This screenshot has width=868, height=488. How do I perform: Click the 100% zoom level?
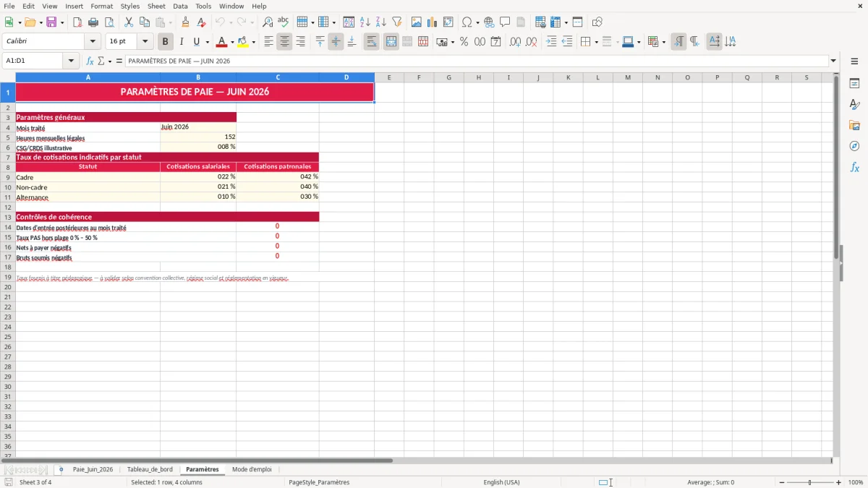(855, 482)
